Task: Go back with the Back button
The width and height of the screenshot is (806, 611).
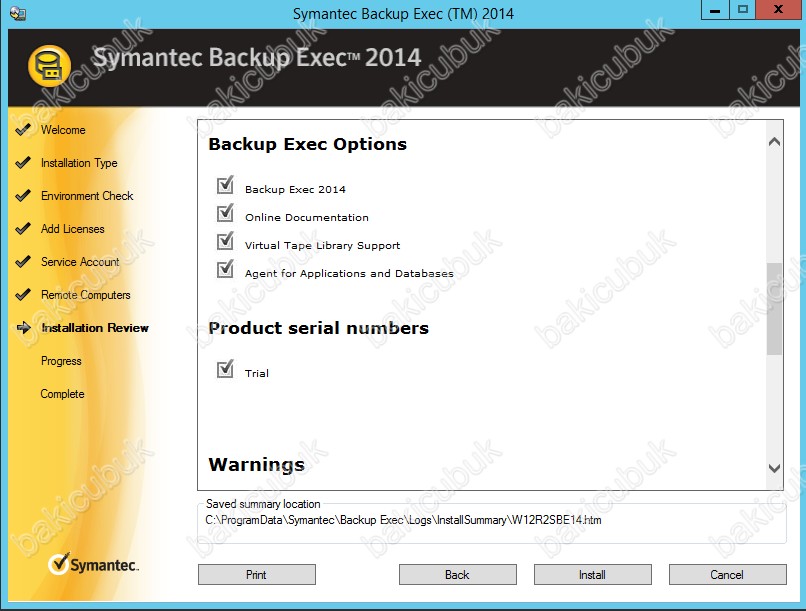Action: (457, 575)
